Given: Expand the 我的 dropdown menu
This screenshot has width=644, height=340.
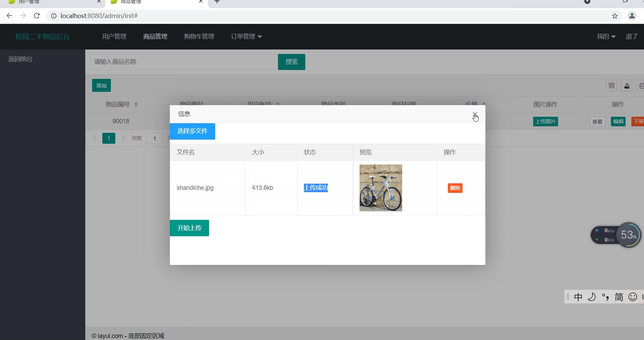Looking at the screenshot, I should (x=606, y=37).
